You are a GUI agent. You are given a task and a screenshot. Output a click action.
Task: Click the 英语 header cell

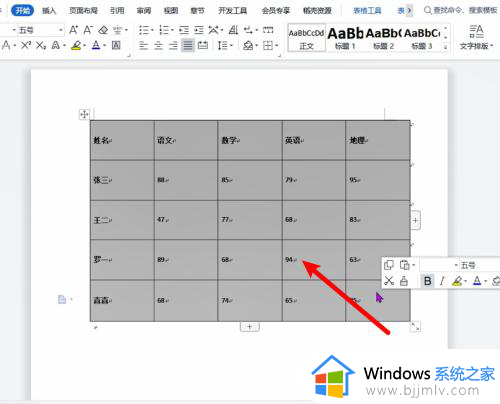[x=314, y=140]
